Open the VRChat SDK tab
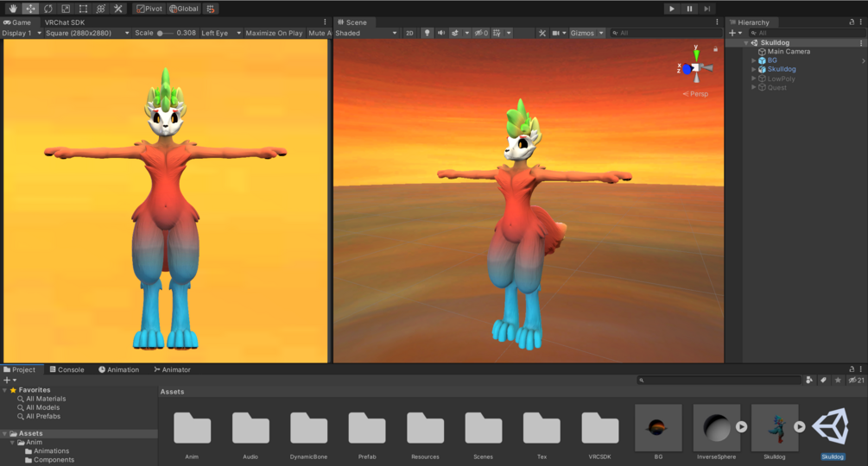 (x=65, y=22)
